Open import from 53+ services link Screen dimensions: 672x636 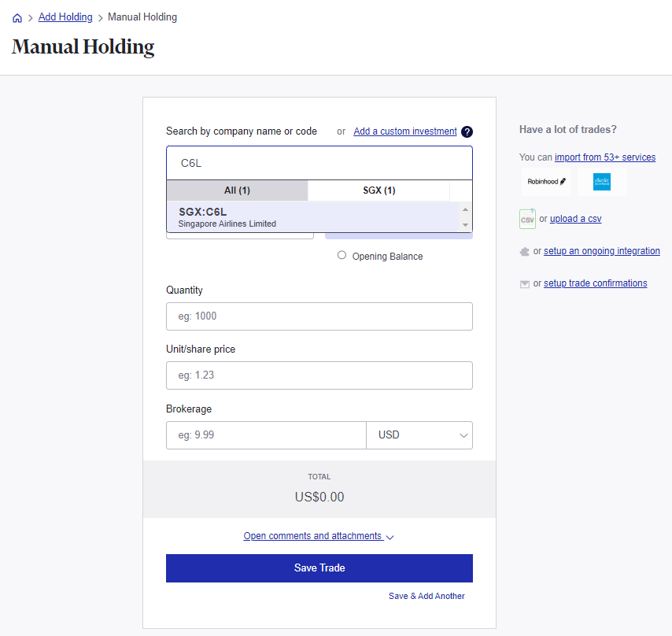pyautogui.click(x=604, y=157)
